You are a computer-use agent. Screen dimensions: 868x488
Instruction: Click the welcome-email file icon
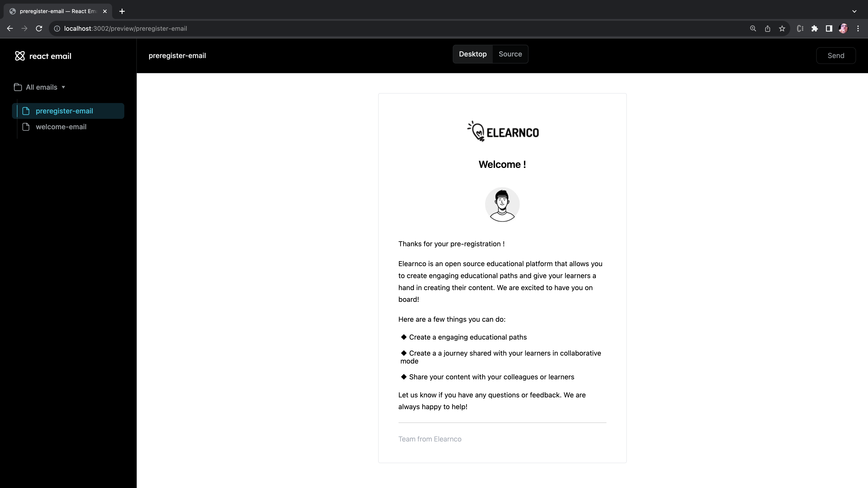pos(26,126)
